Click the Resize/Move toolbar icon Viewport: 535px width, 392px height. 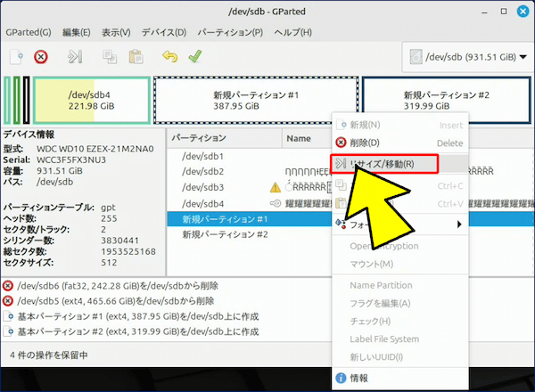(76, 57)
